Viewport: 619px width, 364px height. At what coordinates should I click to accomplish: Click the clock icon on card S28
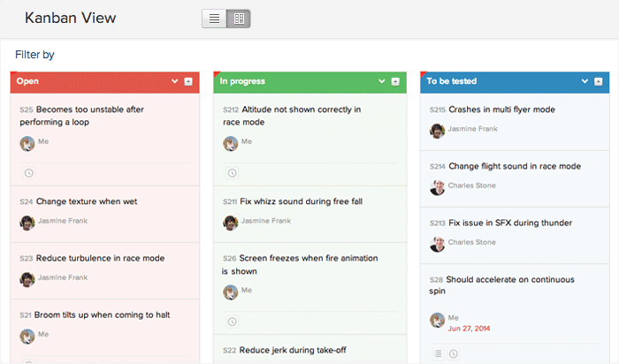tap(454, 353)
